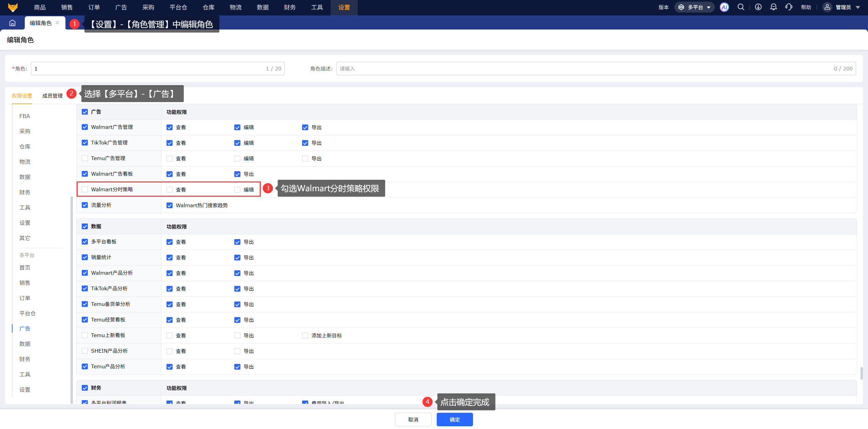Viewport: 868px width, 429px height.
Task: Open the 多平台 version dropdown
Action: (694, 7)
